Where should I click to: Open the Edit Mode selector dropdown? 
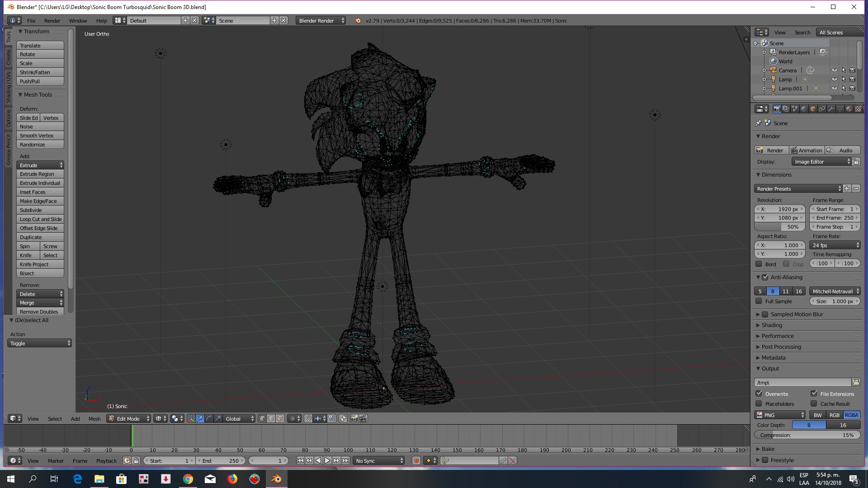click(x=129, y=418)
